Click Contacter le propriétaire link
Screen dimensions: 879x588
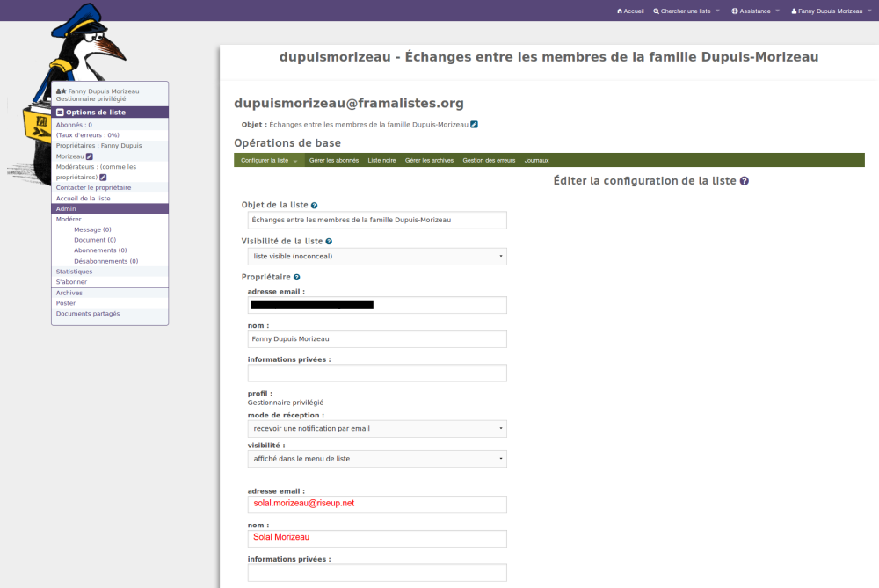94,188
